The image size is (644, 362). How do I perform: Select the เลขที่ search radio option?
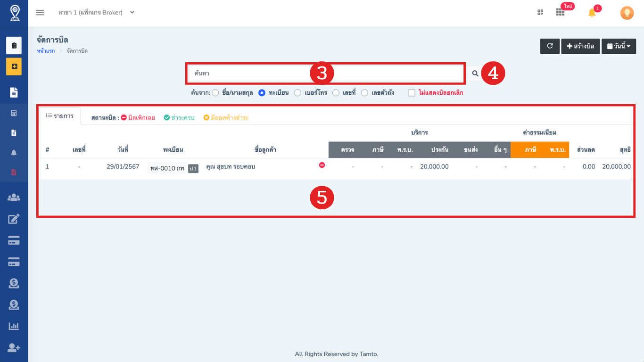point(336,93)
